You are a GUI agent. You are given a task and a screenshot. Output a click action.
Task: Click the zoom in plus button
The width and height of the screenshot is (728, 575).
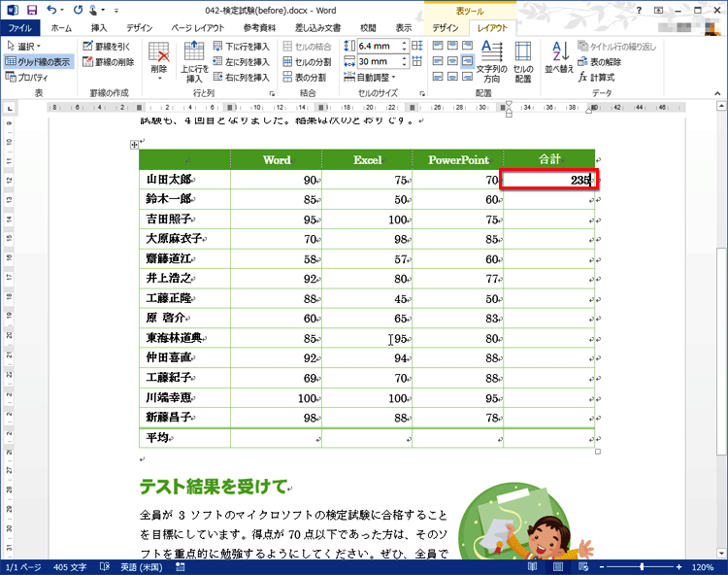pos(678,566)
